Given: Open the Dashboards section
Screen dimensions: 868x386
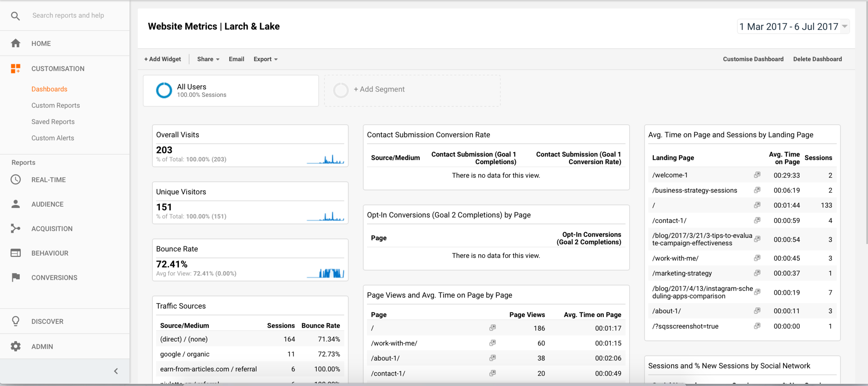Looking at the screenshot, I should click(49, 89).
